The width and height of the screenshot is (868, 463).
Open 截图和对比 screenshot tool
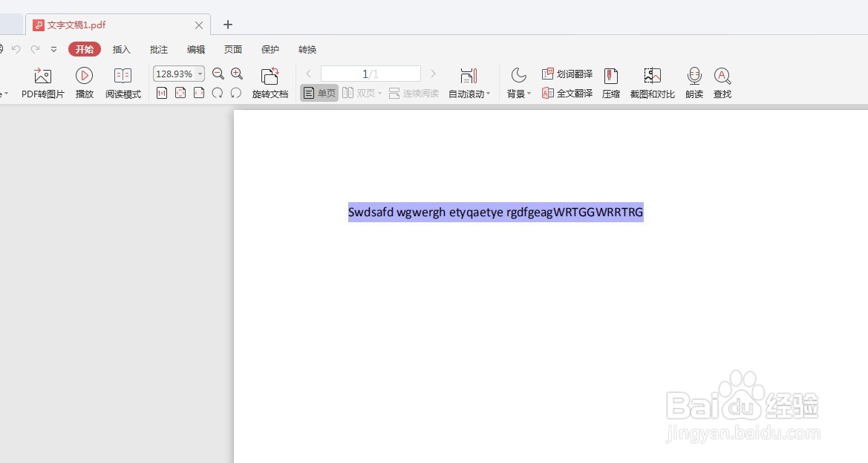click(x=653, y=83)
